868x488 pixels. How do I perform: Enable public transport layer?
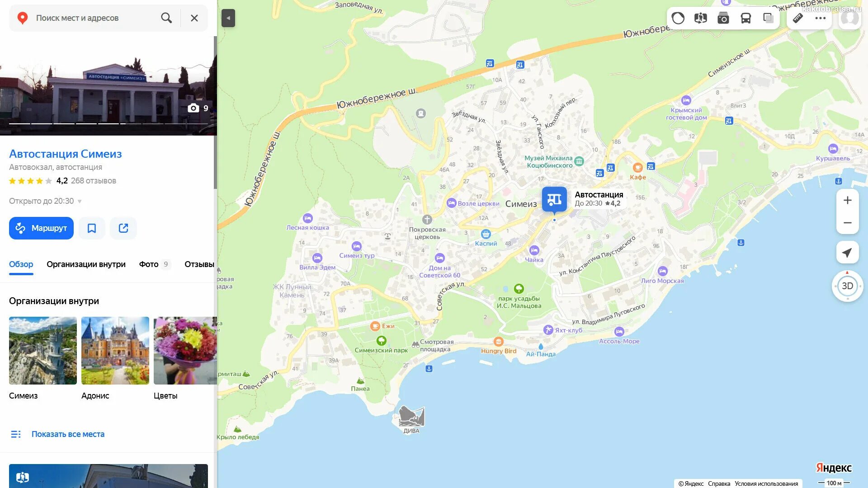click(x=745, y=18)
